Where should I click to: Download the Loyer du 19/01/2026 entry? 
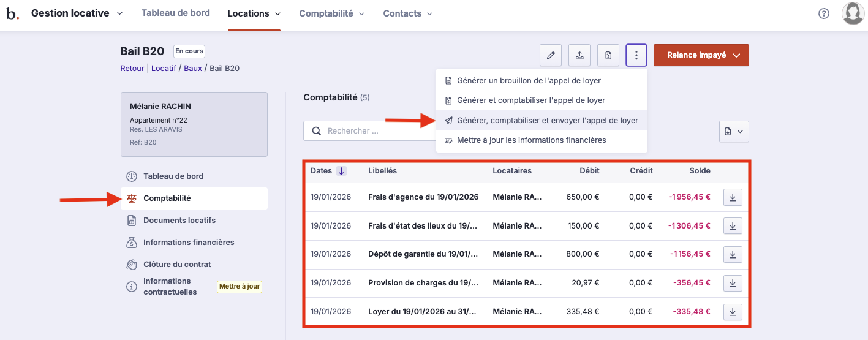(x=733, y=312)
